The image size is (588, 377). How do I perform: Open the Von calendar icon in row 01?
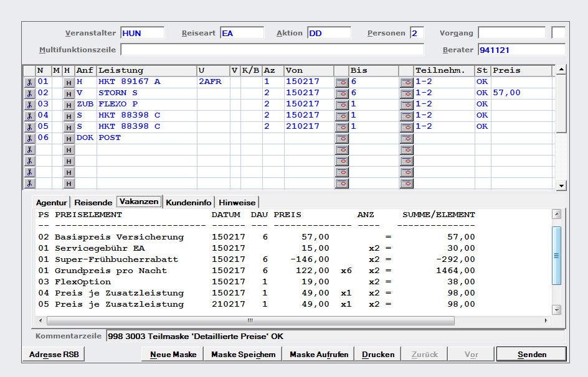pos(341,82)
